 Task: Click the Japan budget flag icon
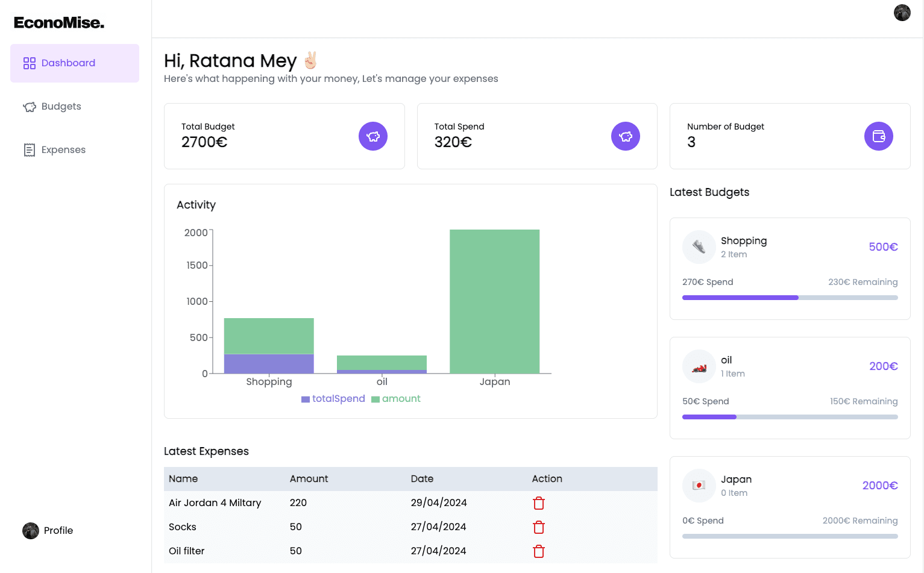[699, 486]
